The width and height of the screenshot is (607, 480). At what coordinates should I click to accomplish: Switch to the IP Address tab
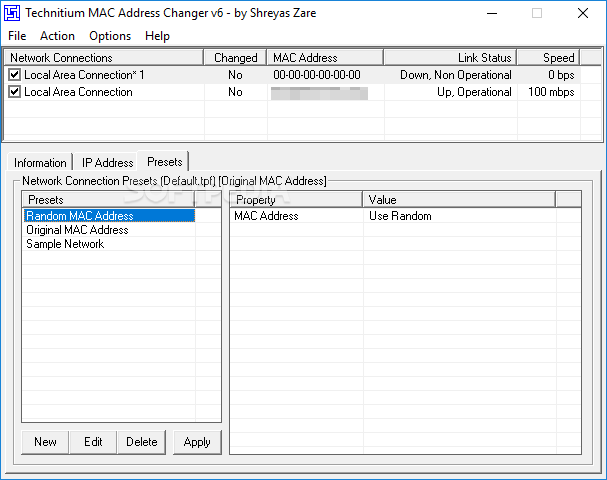107,163
